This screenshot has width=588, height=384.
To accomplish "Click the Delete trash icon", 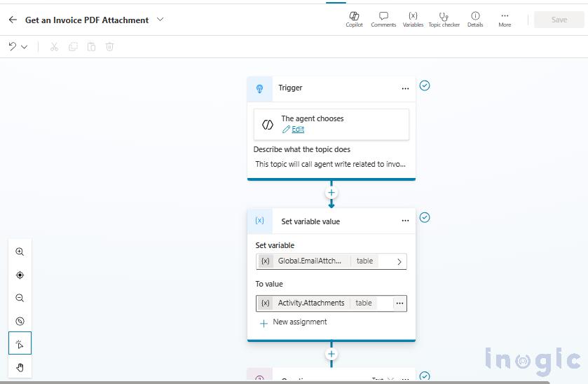I will pyautogui.click(x=109, y=46).
